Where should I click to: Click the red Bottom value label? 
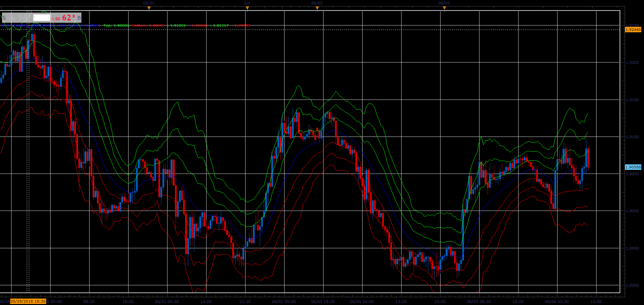(x=148, y=25)
